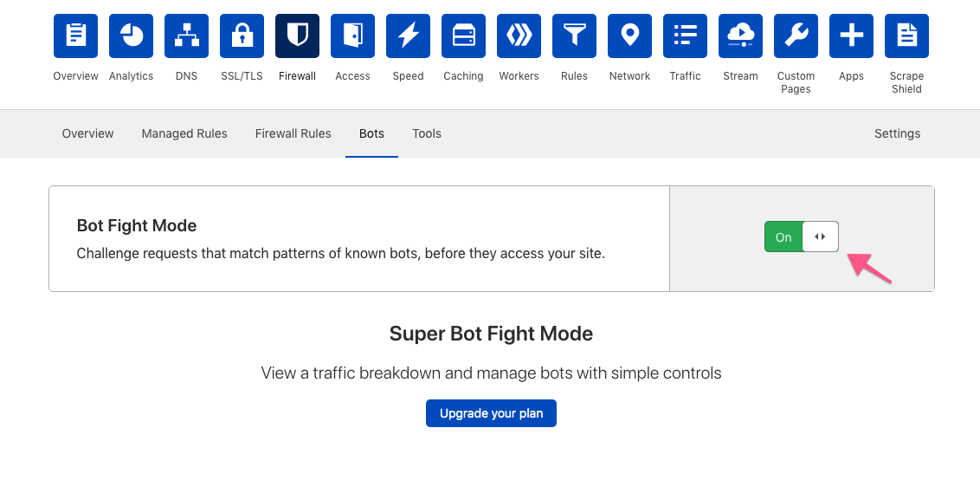The height and width of the screenshot is (480, 980).
Task: Click the 'View a traffic breakdown' text
Action: 491,373
